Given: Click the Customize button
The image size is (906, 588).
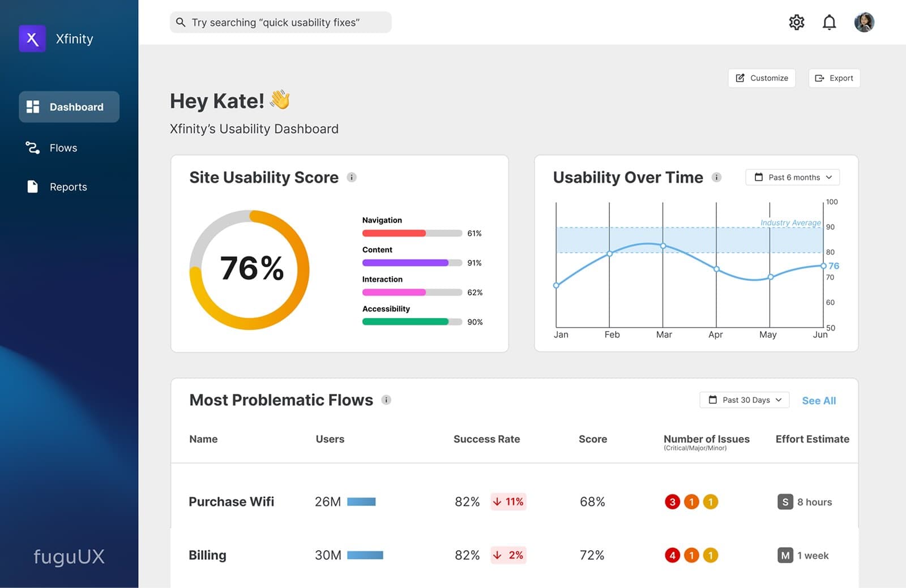Looking at the screenshot, I should point(762,78).
